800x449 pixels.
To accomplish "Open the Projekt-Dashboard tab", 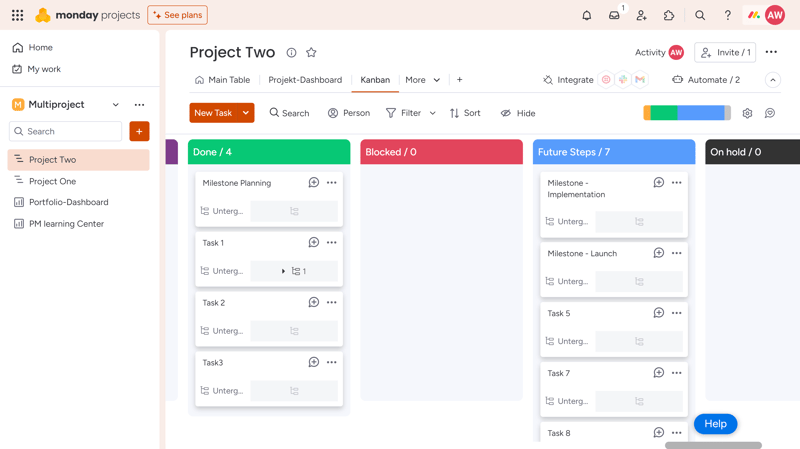I will tap(305, 80).
